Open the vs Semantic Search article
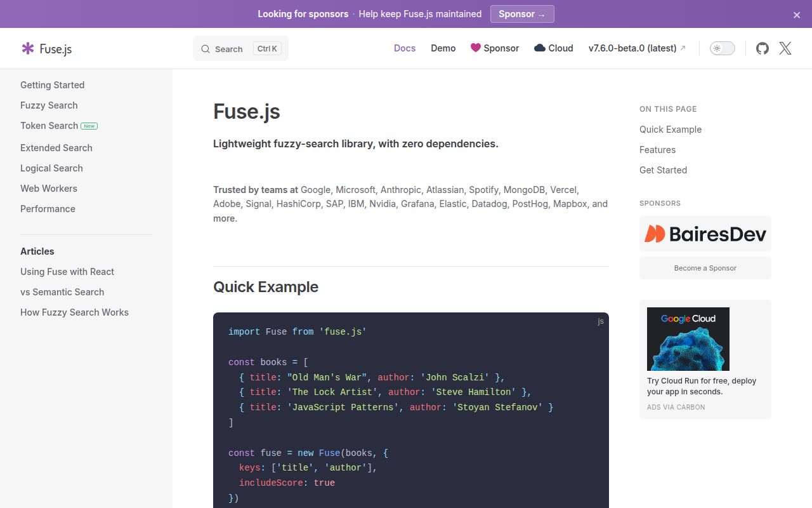 click(62, 292)
